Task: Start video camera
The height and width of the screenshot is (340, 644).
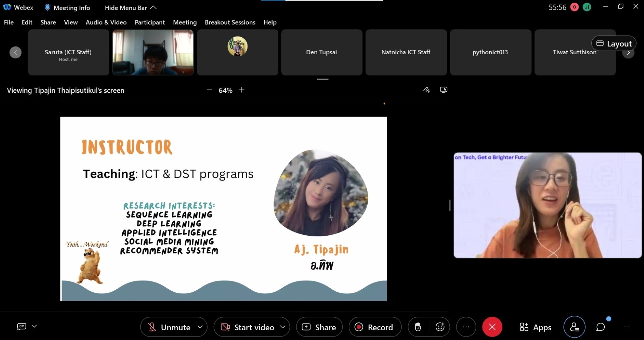Action: pyautogui.click(x=248, y=327)
